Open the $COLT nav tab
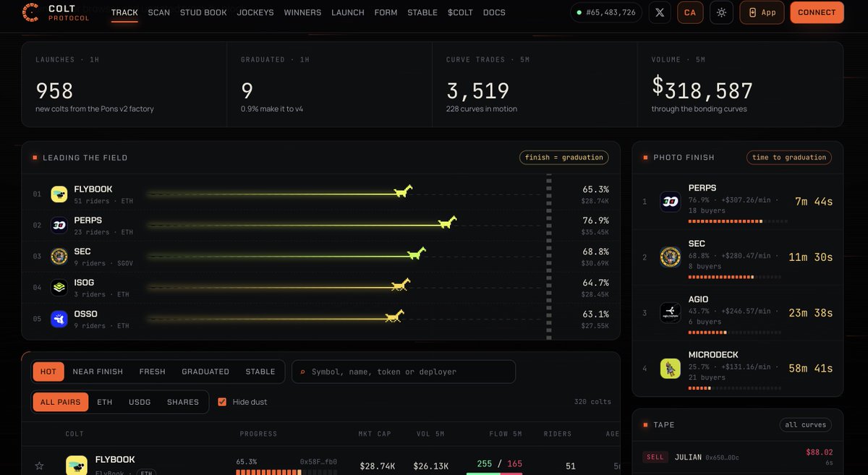The height and width of the screenshot is (475, 868). coord(460,12)
